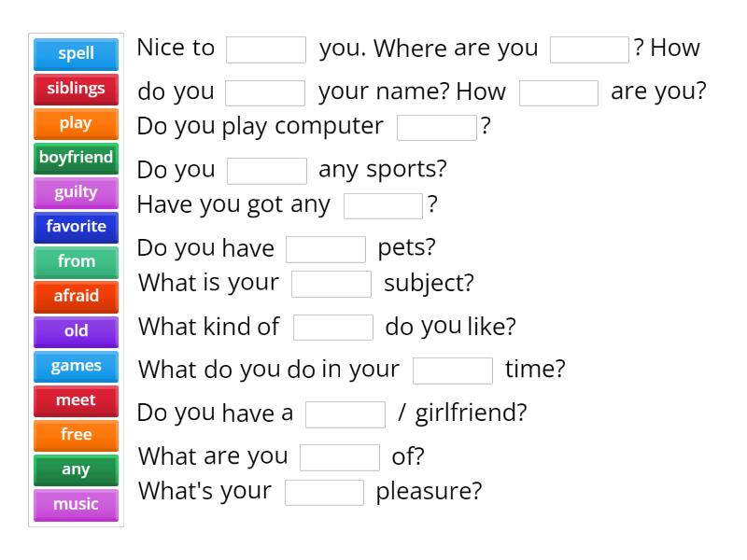
Task: Click the blank in 'What is your ___ subject?'
Action: [334, 282]
